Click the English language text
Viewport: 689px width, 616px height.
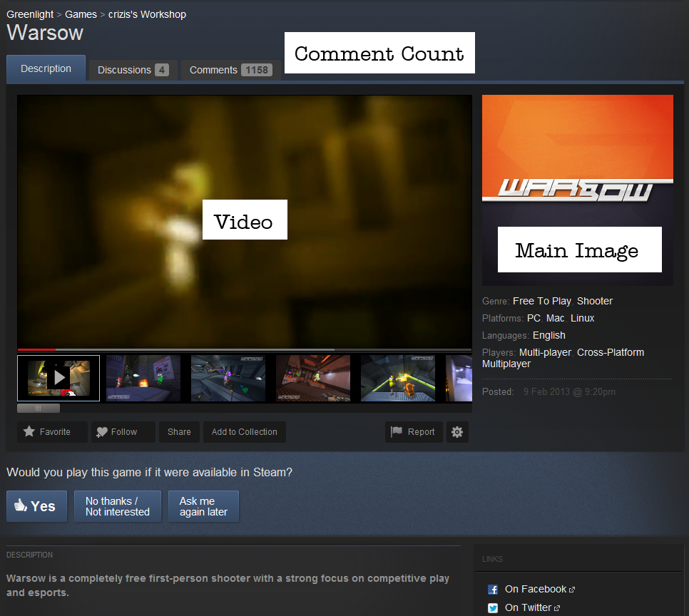tap(548, 335)
